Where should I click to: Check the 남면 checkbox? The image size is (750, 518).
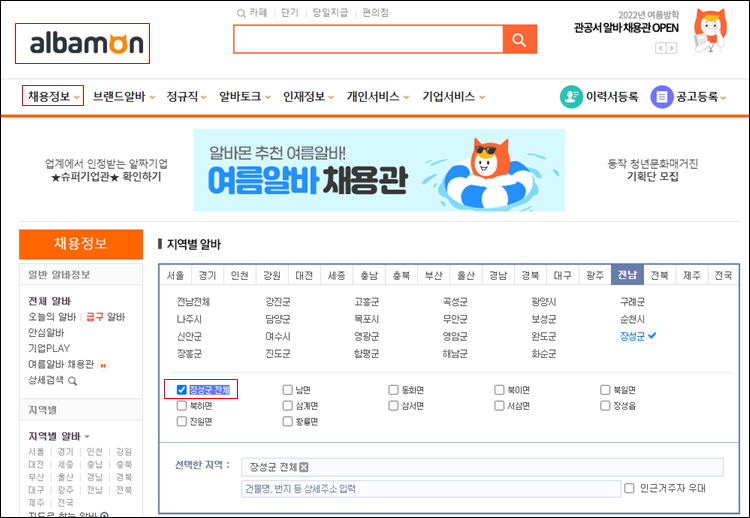(287, 390)
